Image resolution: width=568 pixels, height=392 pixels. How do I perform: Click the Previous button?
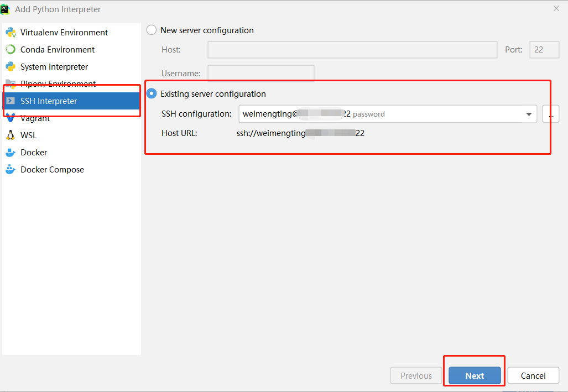pos(416,376)
